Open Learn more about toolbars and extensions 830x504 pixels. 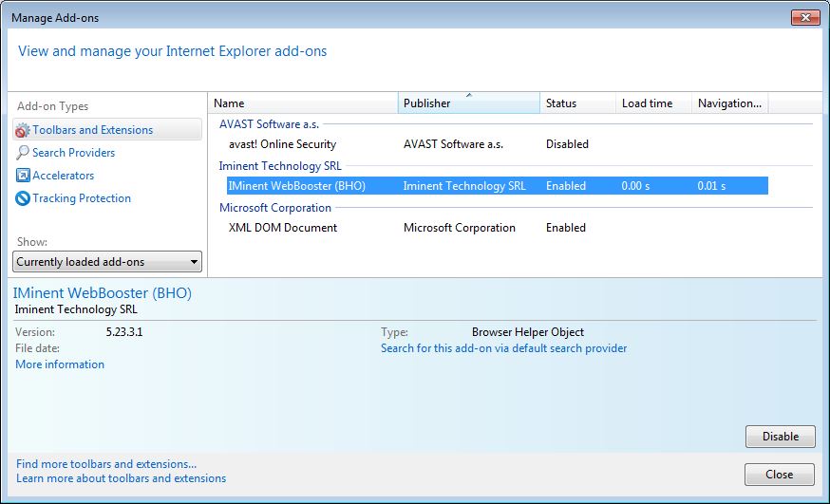pyautogui.click(x=122, y=478)
